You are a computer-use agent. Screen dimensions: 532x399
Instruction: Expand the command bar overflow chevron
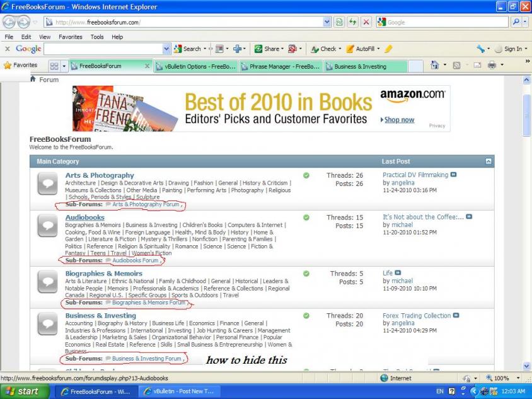528,61
